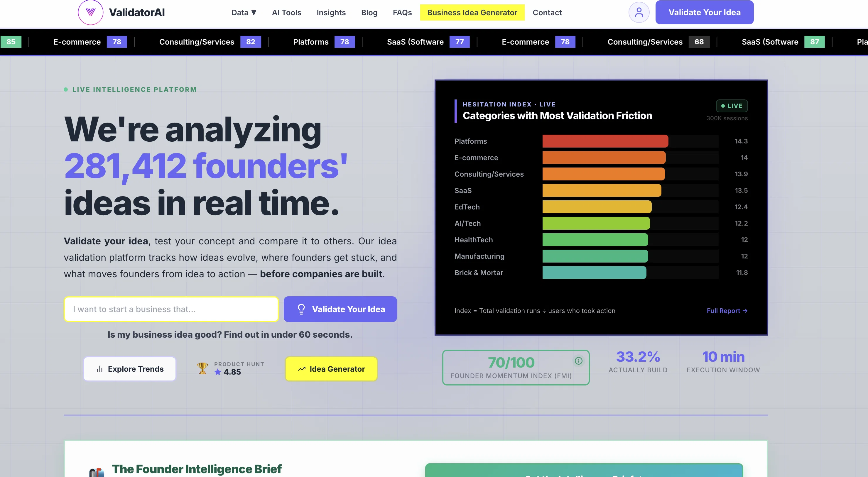Viewport: 868px width, 477px height.
Task: Open the Business Idea Generator highlighted link
Action: 472,12
